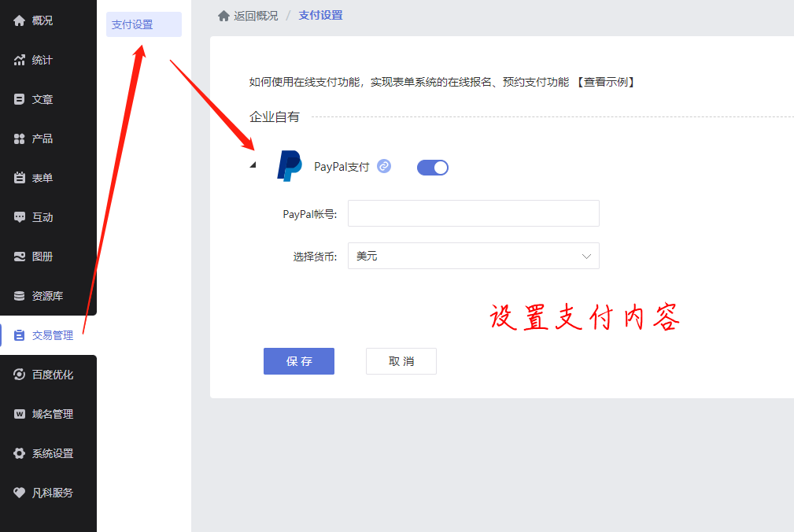Click the 取消 button
The height and width of the screenshot is (532, 794).
[401, 361]
